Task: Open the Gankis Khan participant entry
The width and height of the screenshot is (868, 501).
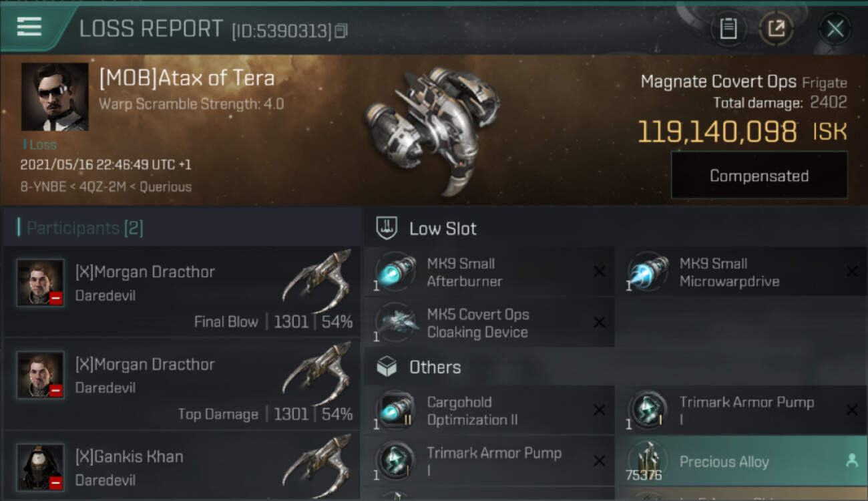Action: coord(182,468)
